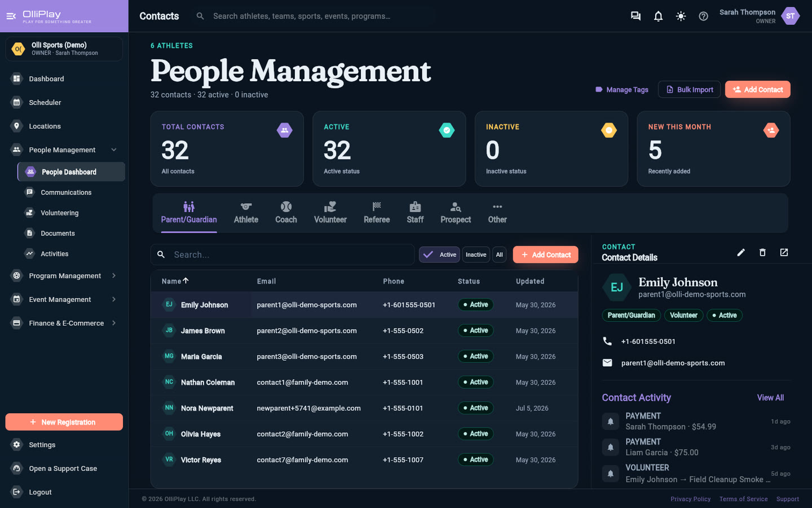Switch to the Referee tab

coord(377,213)
